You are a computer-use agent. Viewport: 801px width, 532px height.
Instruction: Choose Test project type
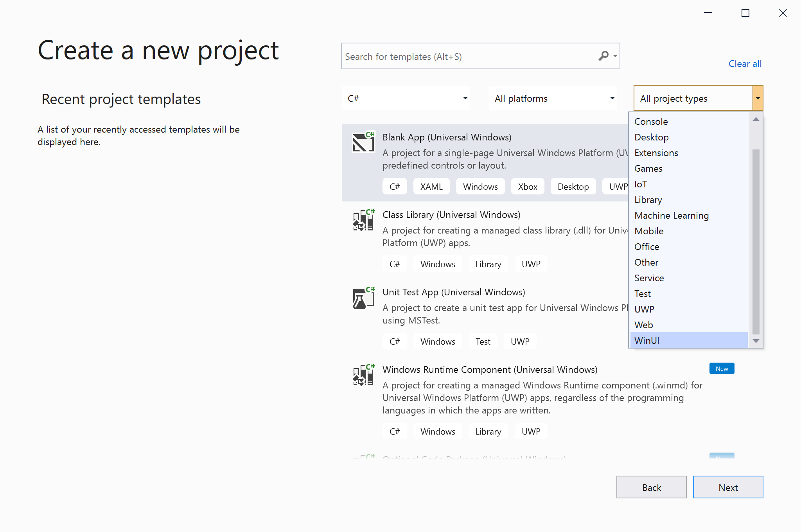[x=689, y=294]
